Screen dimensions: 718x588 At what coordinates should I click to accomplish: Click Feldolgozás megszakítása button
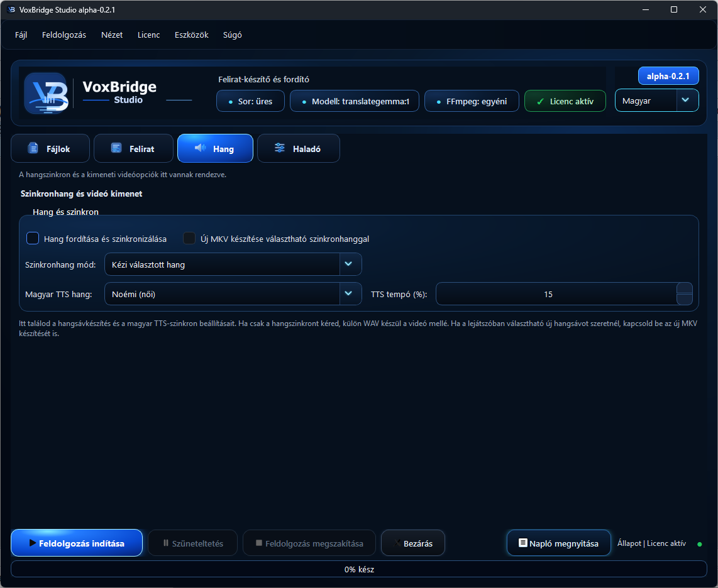[x=309, y=543]
